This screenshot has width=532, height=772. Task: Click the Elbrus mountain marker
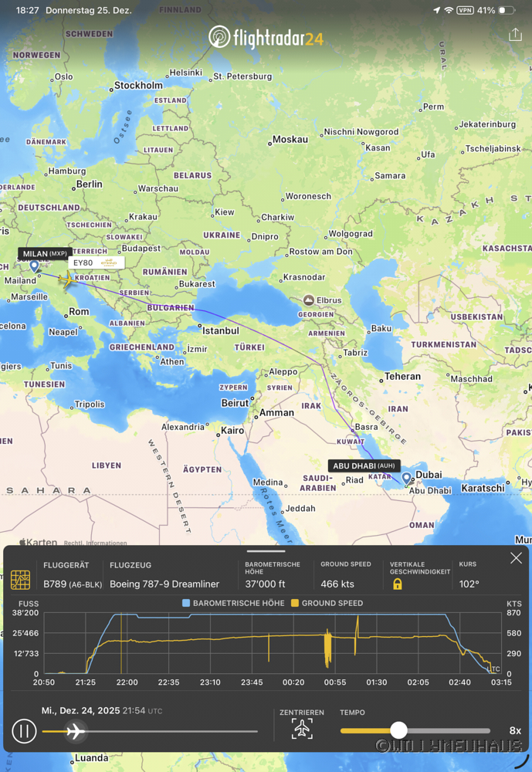[x=308, y=300]
